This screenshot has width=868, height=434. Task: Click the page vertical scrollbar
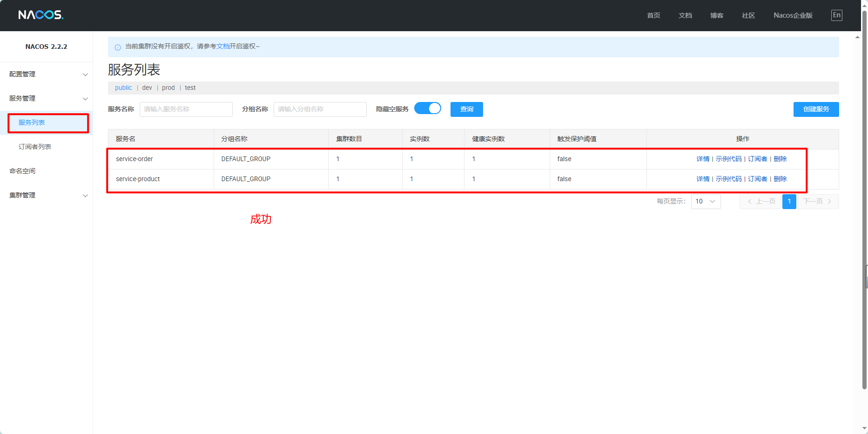[864, 200]
